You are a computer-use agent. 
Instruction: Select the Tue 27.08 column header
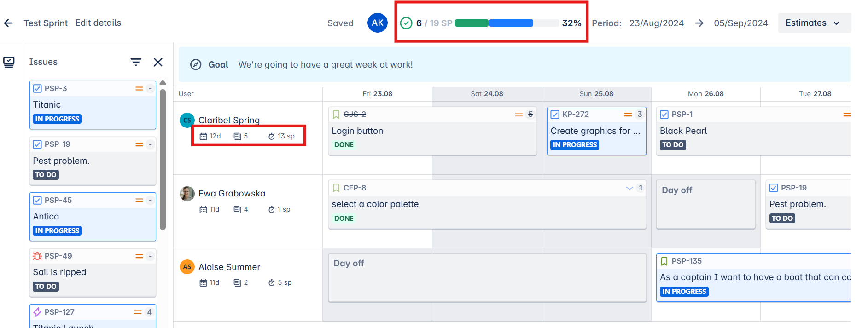pyautogui.click(x=815, y=94)
